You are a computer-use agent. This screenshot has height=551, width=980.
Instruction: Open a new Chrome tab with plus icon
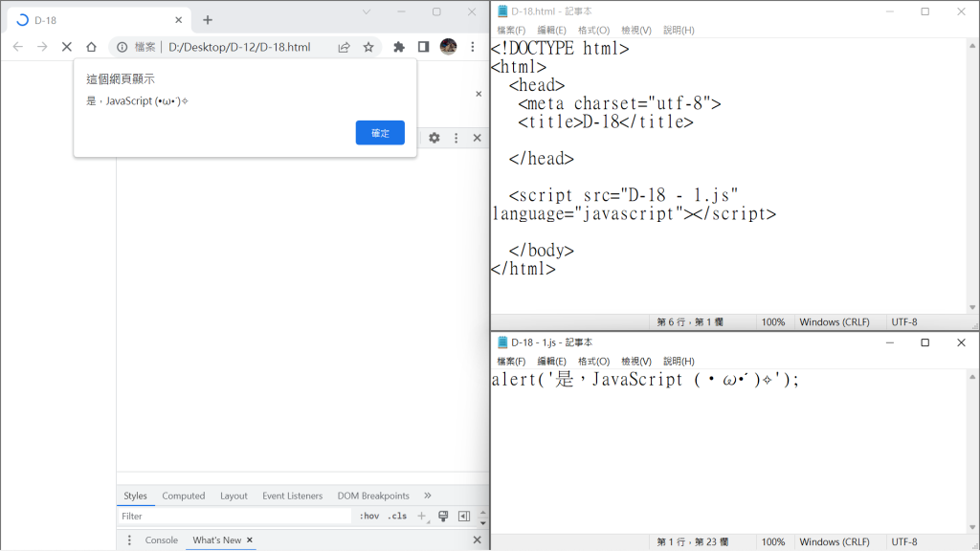tap(208, 20)
